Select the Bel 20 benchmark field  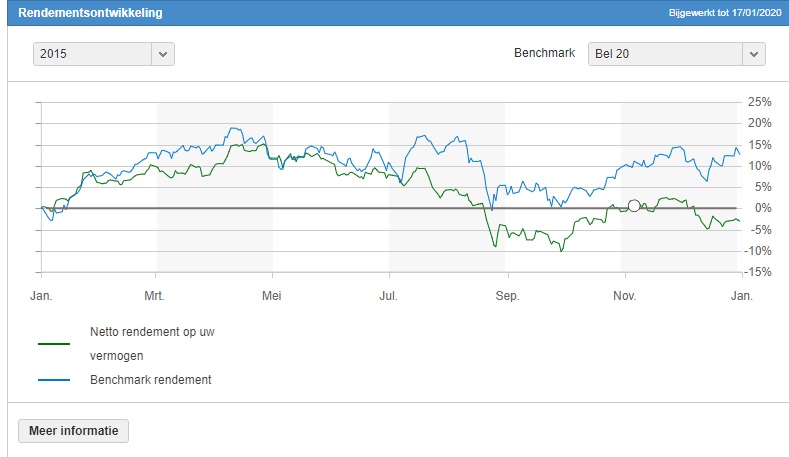[665, 54]
